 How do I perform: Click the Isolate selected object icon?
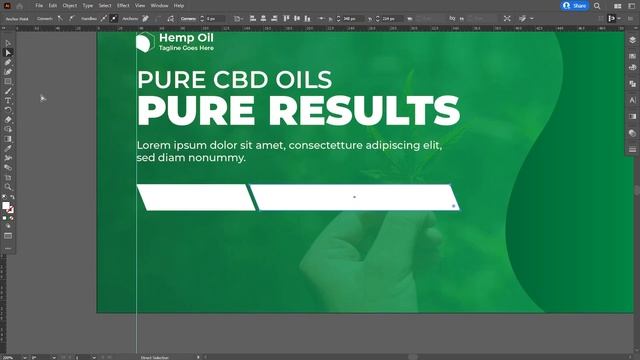pos(507,18)
